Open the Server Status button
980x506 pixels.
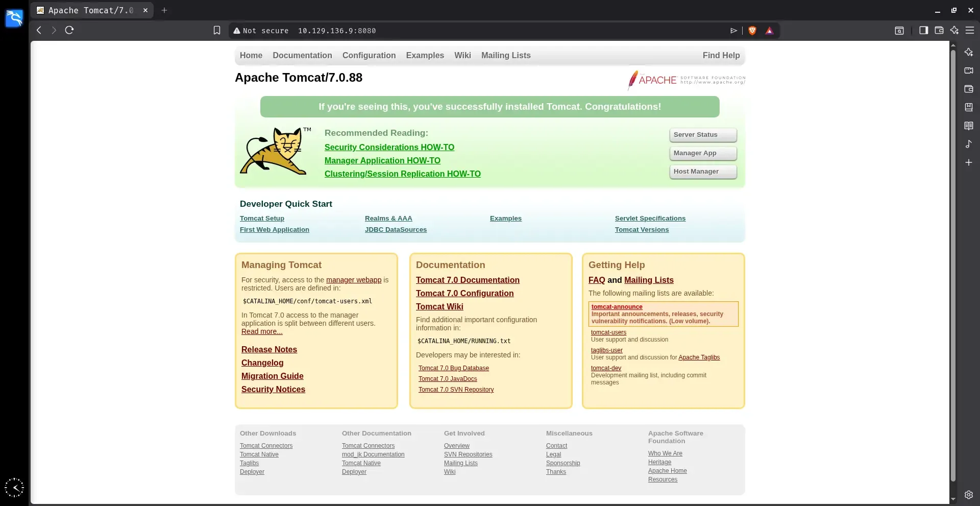[703, 135]
